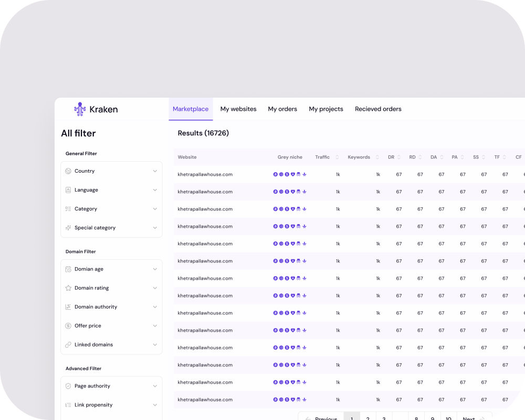Click the Kraken octopus logo
This screenshot has height=420, width=525.
point(80,109)
